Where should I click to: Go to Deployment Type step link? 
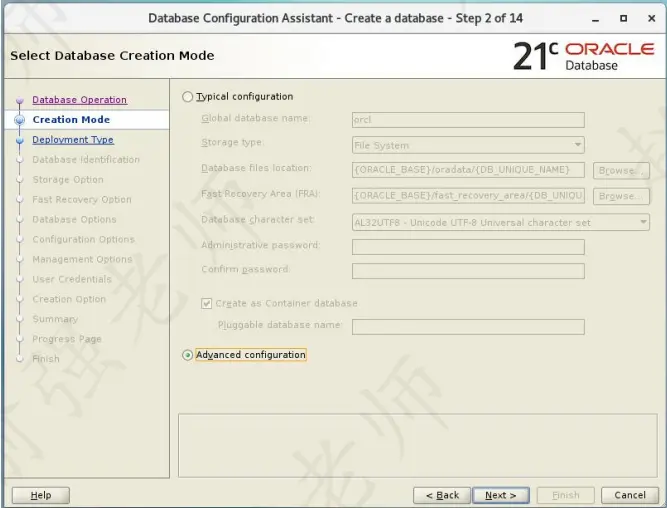pyautogui.click(x=73, y=140)
